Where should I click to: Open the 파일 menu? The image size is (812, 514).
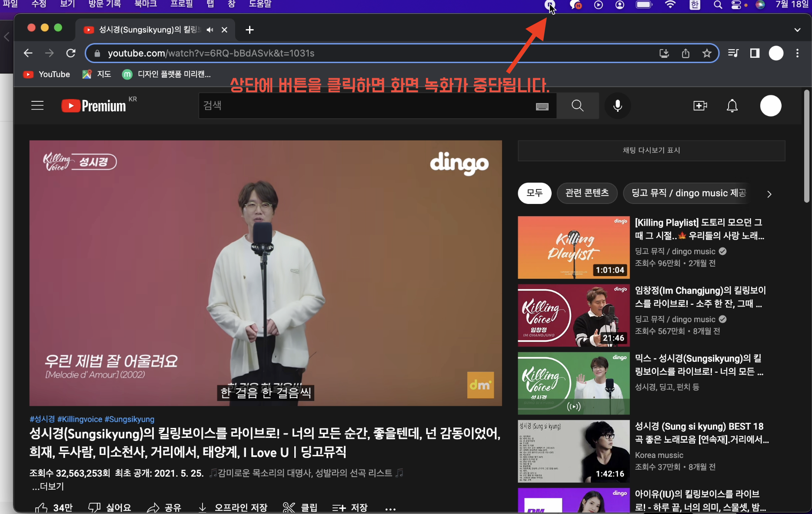click(x=10, y=4)
